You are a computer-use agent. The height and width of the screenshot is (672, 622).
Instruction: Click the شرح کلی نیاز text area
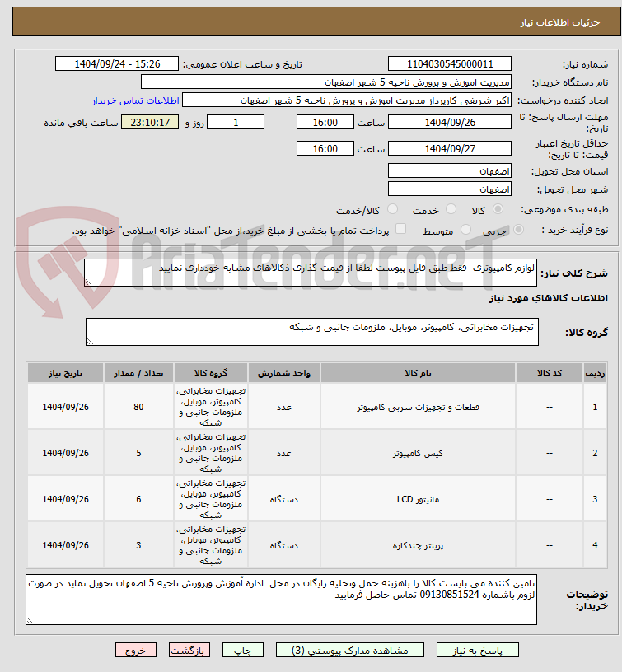click(x=311, y=273)
